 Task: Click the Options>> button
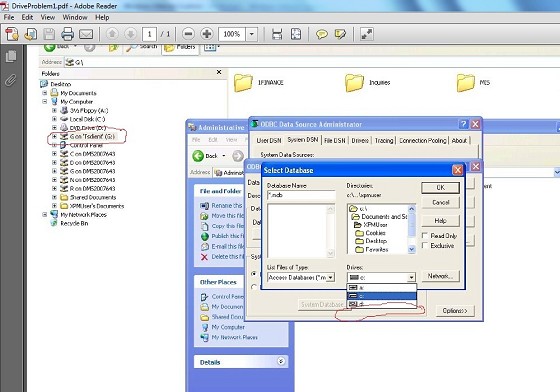[455, 311]
